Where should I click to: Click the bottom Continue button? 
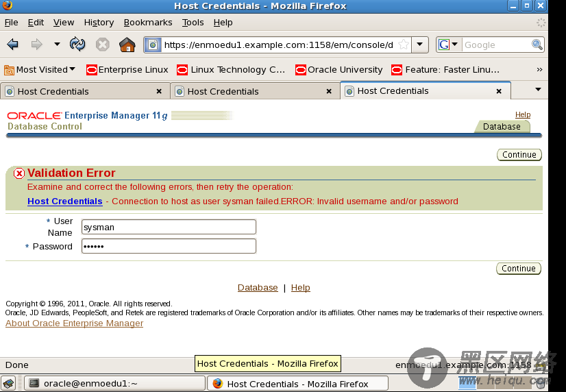click(x=518, y=268)
